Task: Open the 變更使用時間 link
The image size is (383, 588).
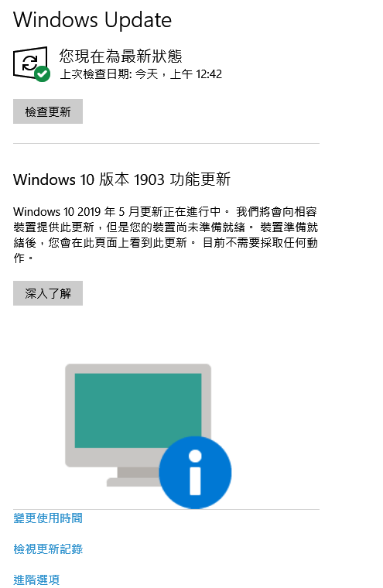Action: [48, 518]
